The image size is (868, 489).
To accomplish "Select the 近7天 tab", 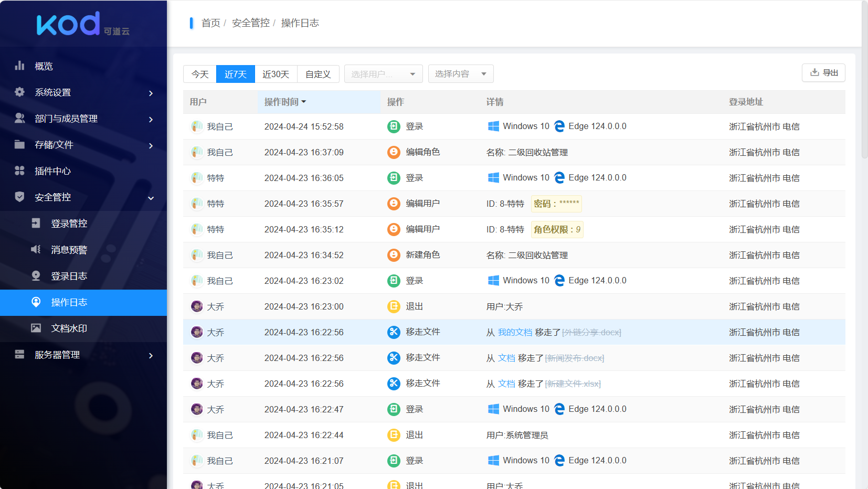I will (236, 74).
